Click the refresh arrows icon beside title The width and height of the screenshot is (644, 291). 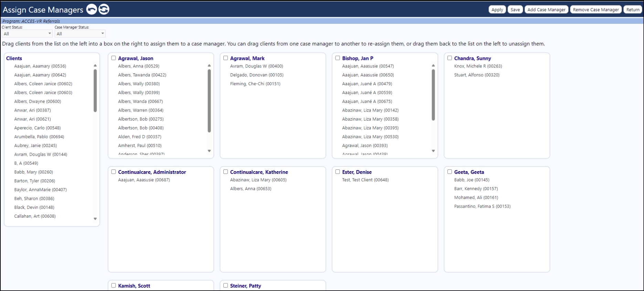[x=104, y=9]
